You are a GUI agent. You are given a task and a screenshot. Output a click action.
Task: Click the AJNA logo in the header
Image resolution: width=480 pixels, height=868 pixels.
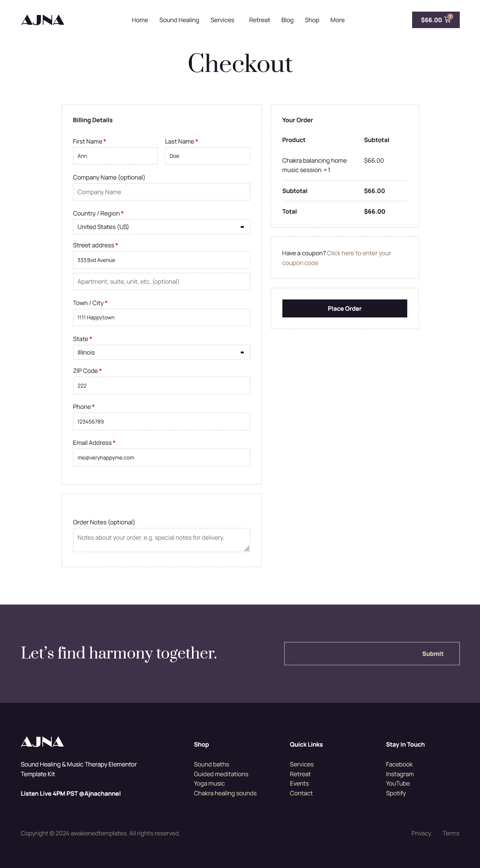(42, 20)
